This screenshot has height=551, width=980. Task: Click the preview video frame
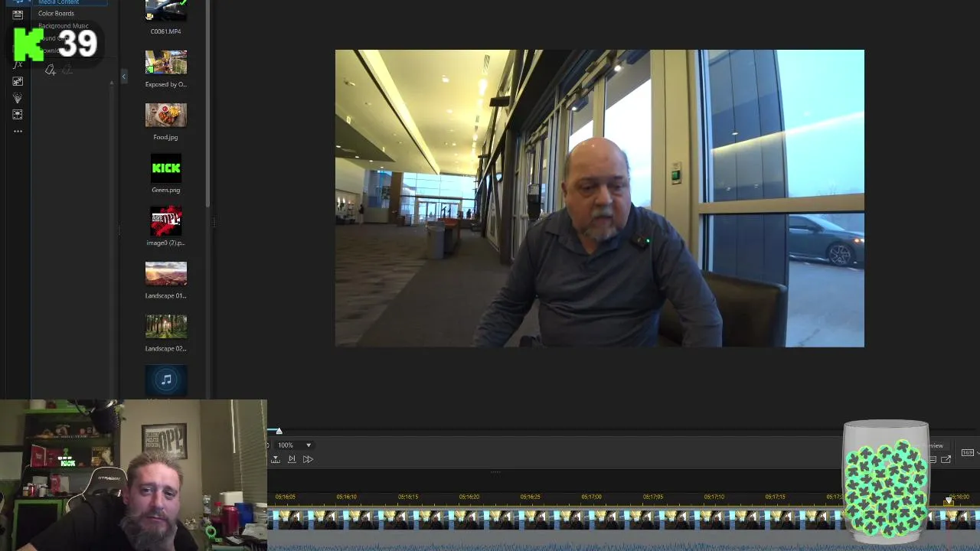(x=599, y=198)
